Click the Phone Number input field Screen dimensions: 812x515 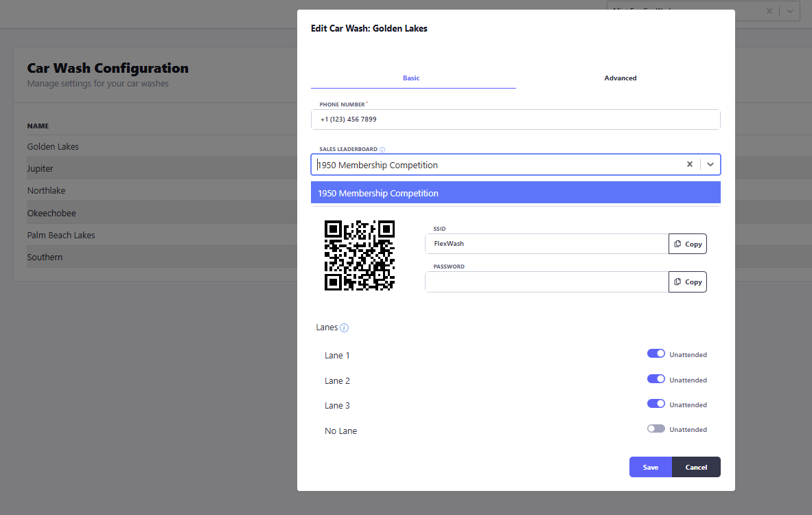(515, 119)
